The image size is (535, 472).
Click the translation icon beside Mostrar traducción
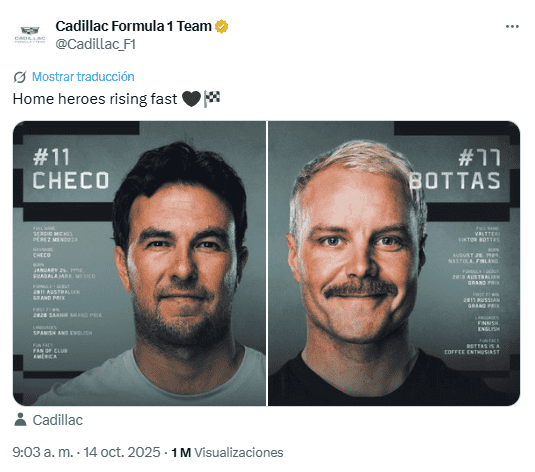tap(20, 77)
